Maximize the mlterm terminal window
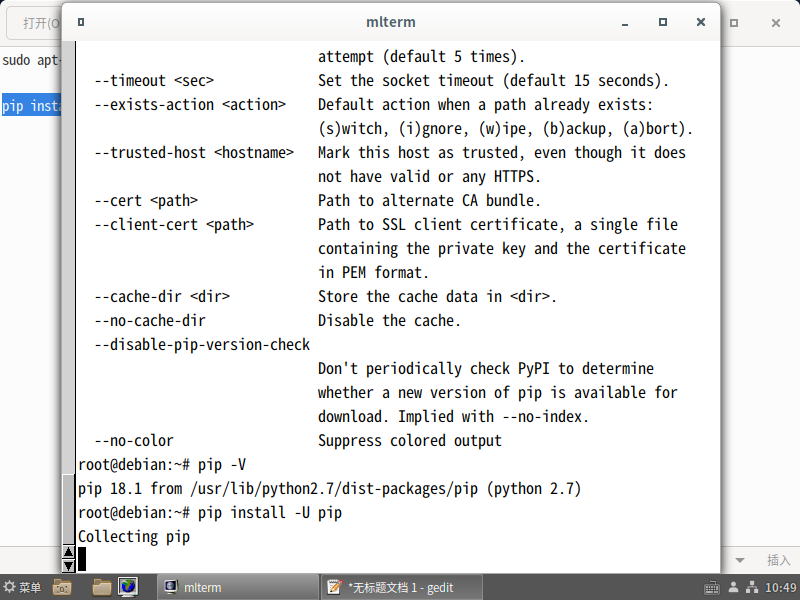800x600 pixels. coord(662,22)
